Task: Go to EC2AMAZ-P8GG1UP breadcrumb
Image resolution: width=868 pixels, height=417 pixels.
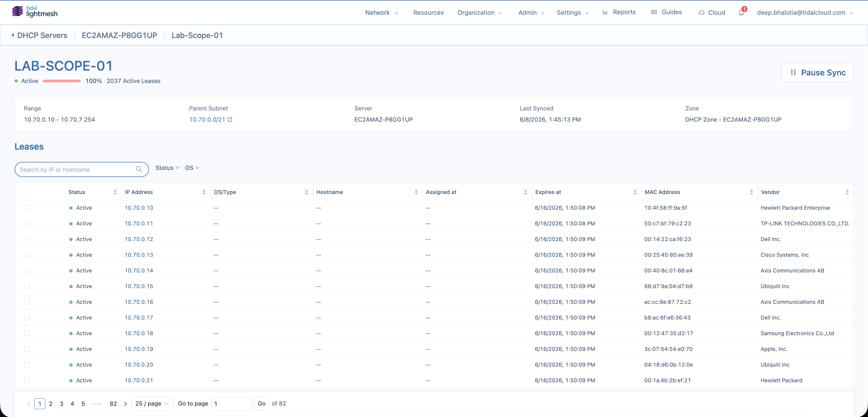Action: tap(119, 35)
